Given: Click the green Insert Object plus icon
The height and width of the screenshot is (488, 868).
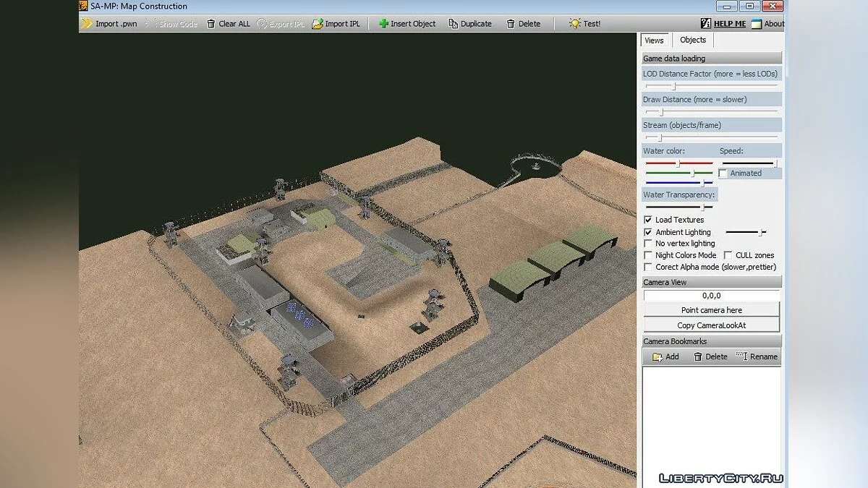Looking at the screenshot, I should coord(383,24).
